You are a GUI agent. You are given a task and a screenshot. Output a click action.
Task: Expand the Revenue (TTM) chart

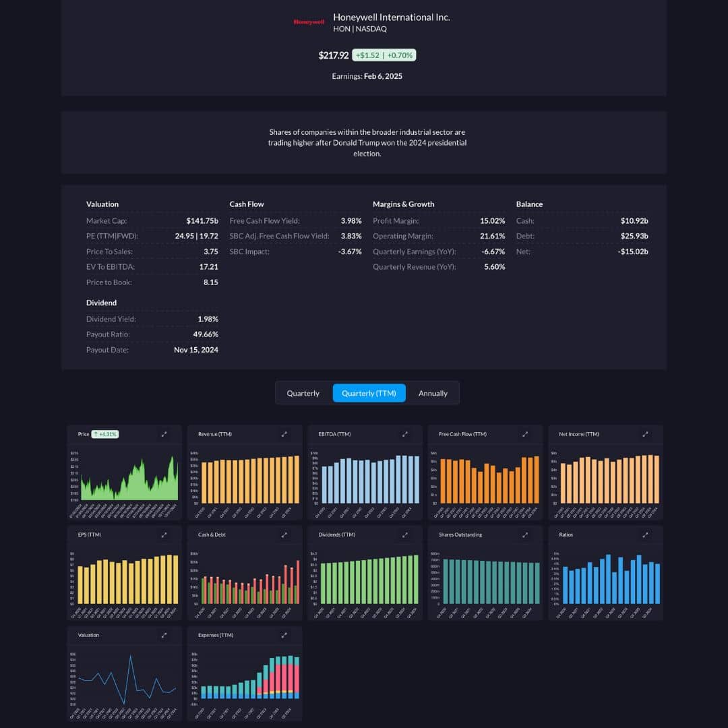point(284,434)
